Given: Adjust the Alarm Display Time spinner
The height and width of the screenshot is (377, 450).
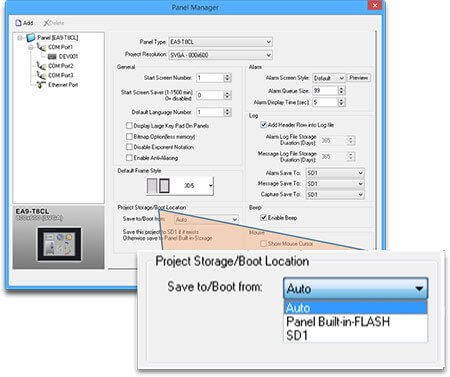Looking at the screenshot, I should [x=341, y=102].
